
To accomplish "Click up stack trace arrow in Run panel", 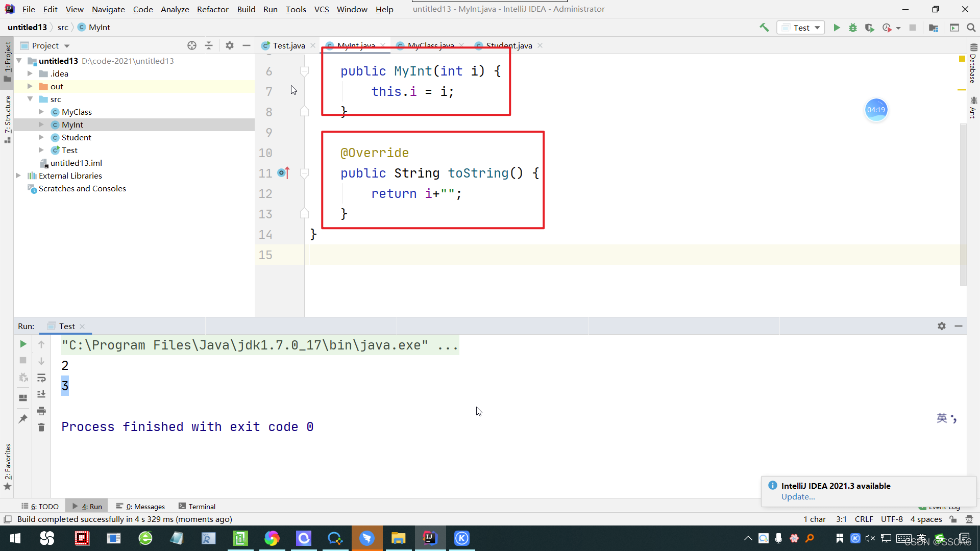I will point(41,344).
